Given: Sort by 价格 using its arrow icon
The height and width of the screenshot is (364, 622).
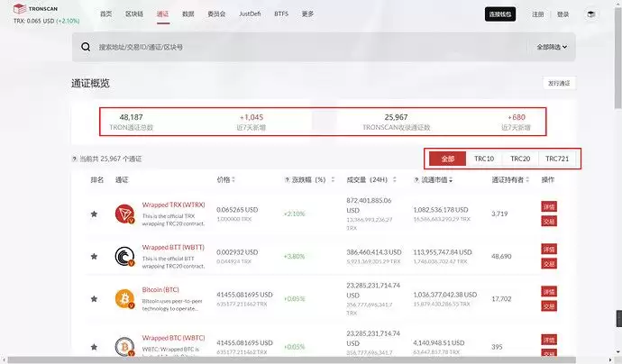Looking at the screenshot, I should coord(233,179).
